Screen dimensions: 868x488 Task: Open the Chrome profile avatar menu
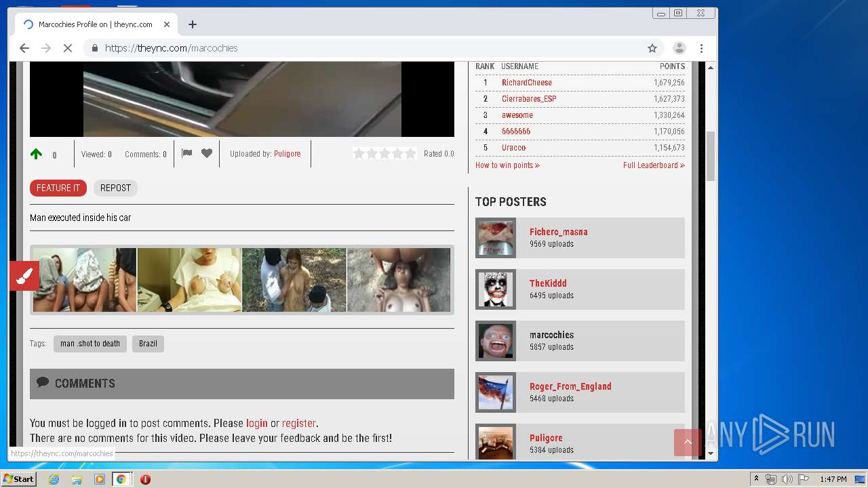679,48
